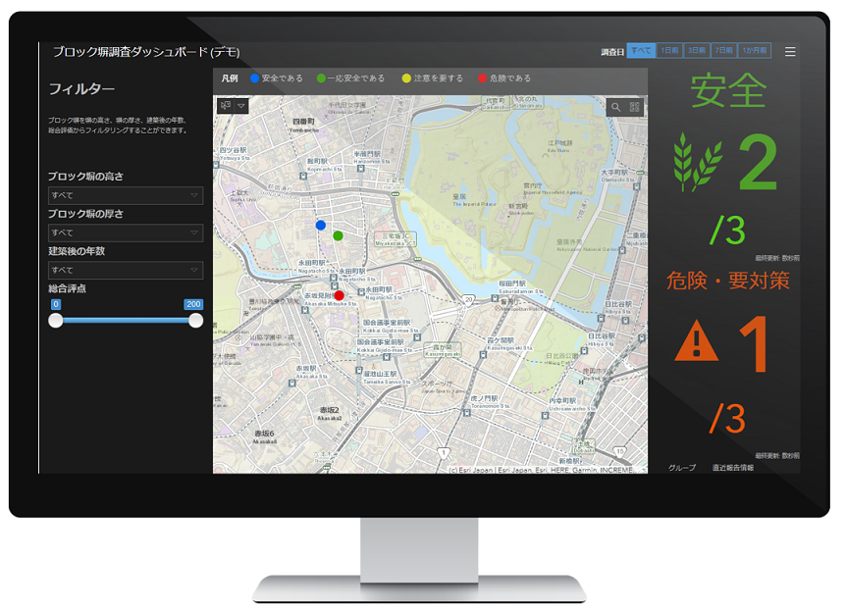Click the map selection tool icon
The width and height of the screenshot is (845, 616).
pyautogui.click(x=225, y=105)
